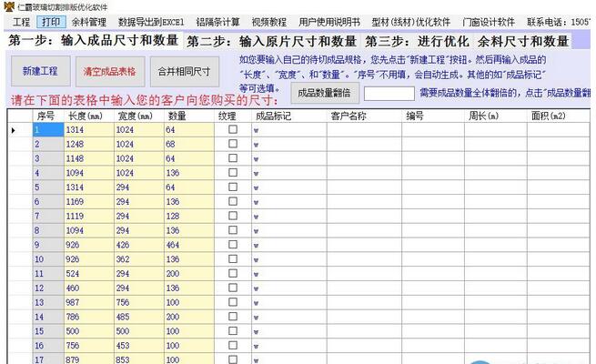Viewport: 596px width, 364px height.
Task: Select quantity cell 464 in row 9
Action: click(x=189, y=245)
